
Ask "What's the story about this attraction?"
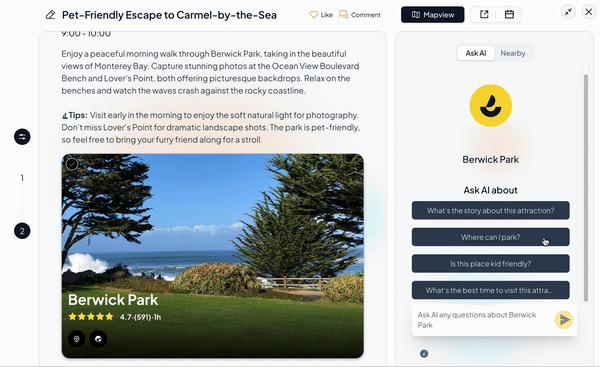point(491,210)
